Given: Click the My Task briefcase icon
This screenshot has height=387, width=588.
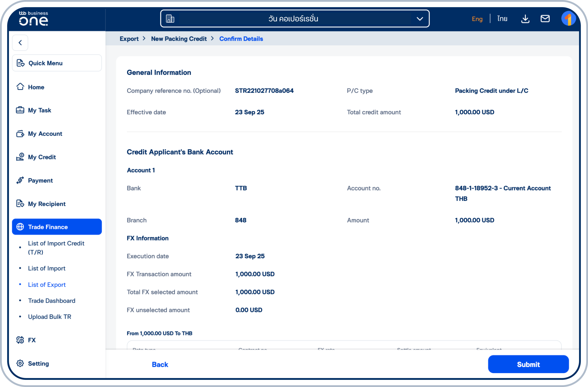Looking at the screenshot, I should pos(20,110).
